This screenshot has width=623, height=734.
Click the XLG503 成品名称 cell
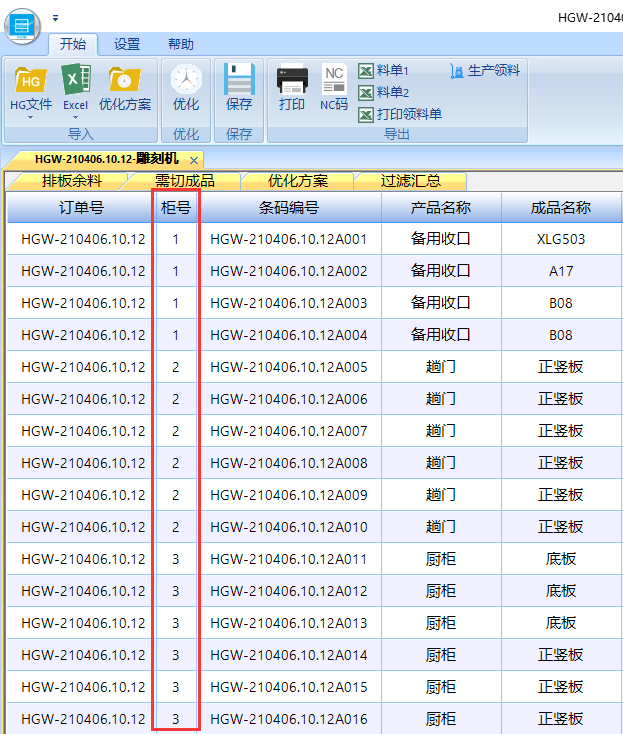pos(561,239)
